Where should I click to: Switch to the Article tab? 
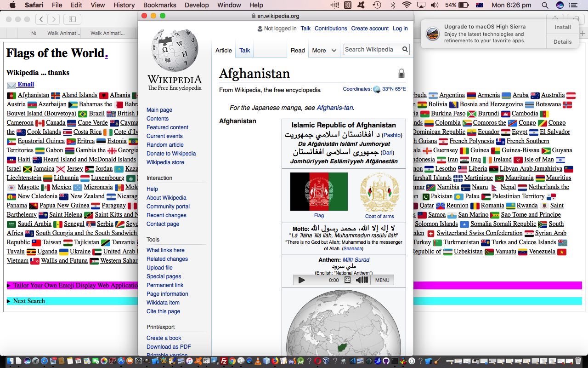[x=224, y=51]
